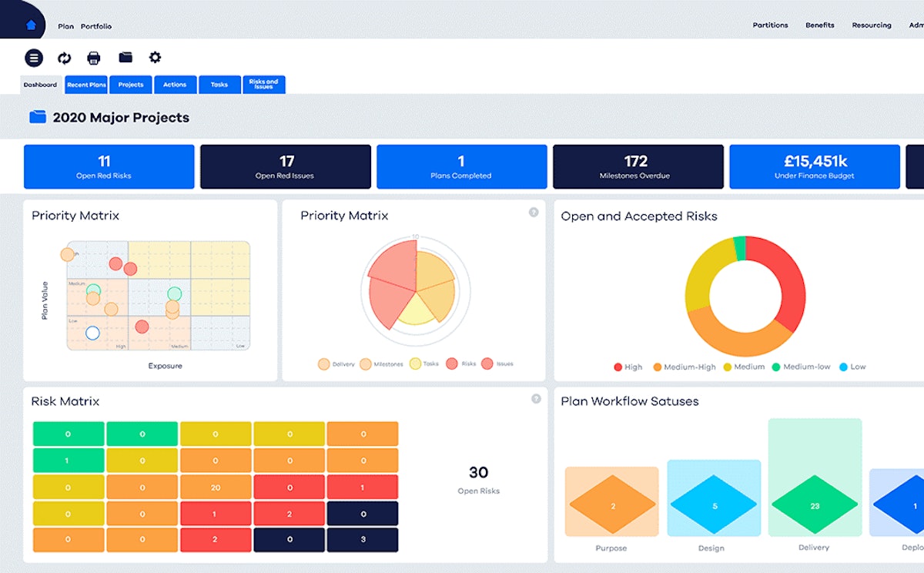Click the Delivery diamond in Plan Workflow Statuses
The width and height of the screenshot is (924, 573).
(816, 505)
